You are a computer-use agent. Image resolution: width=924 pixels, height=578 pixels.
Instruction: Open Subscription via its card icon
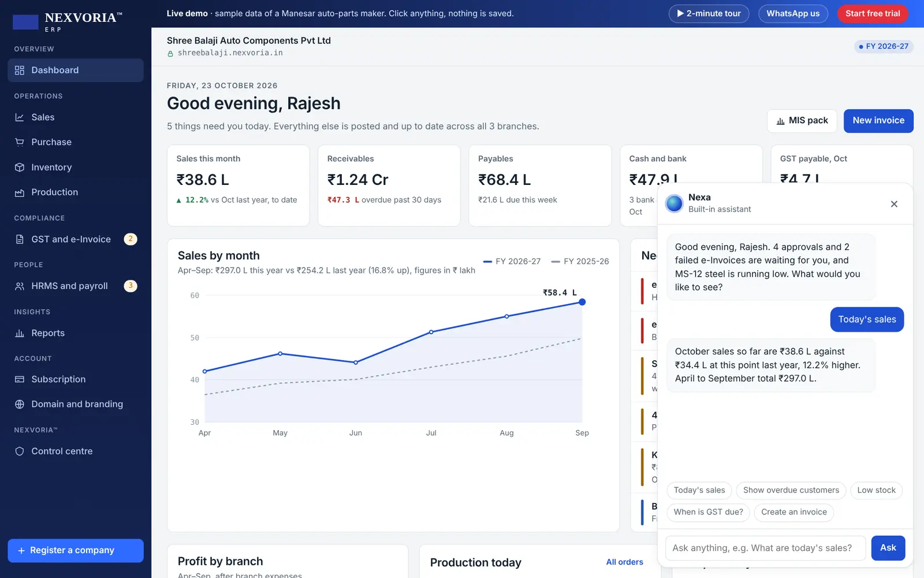coord(20,379)
